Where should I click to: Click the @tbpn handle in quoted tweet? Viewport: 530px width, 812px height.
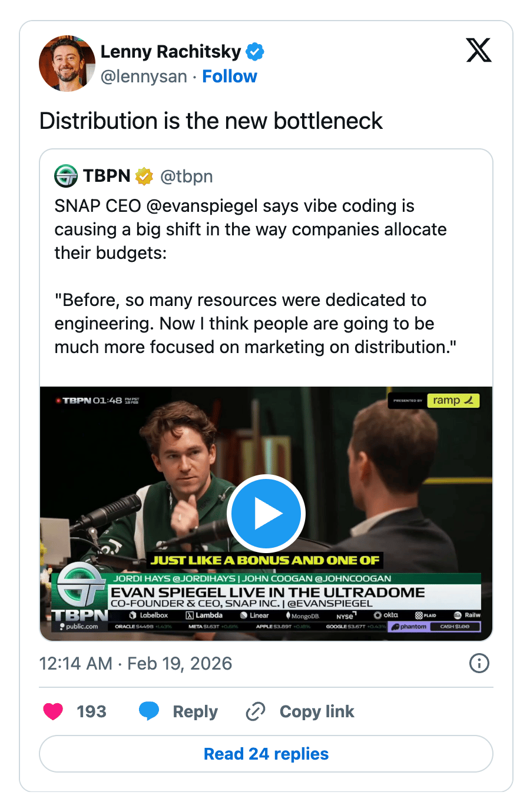coord(186,176)
